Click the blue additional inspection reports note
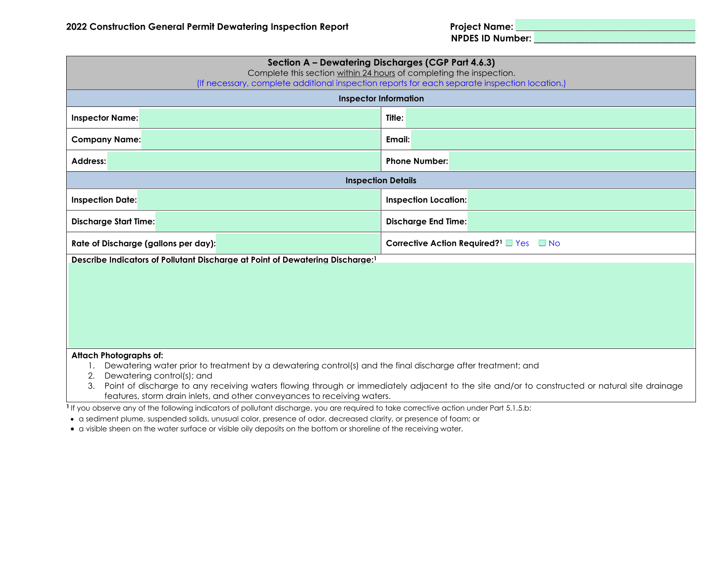Viewport: 728px width, 563px height. (x=381, y=83)
